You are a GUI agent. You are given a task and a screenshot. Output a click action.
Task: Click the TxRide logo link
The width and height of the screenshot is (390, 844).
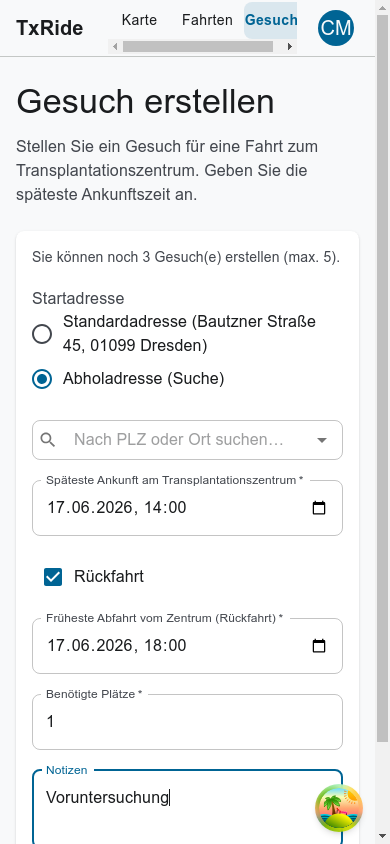coord(49,27)
